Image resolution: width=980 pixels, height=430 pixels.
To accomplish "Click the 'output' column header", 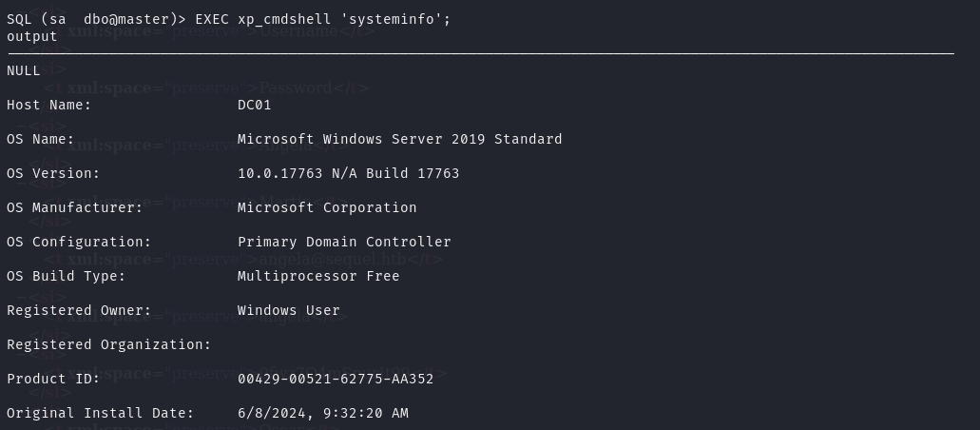I will coord(31,36).
